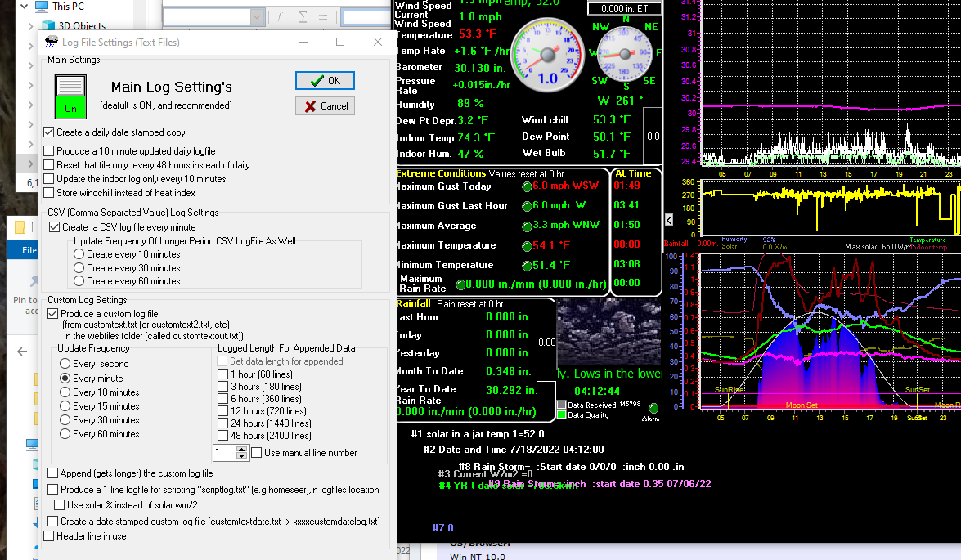Select Create every 30 minutes radio option
The image size is (961, 560).
pos(79,268)
